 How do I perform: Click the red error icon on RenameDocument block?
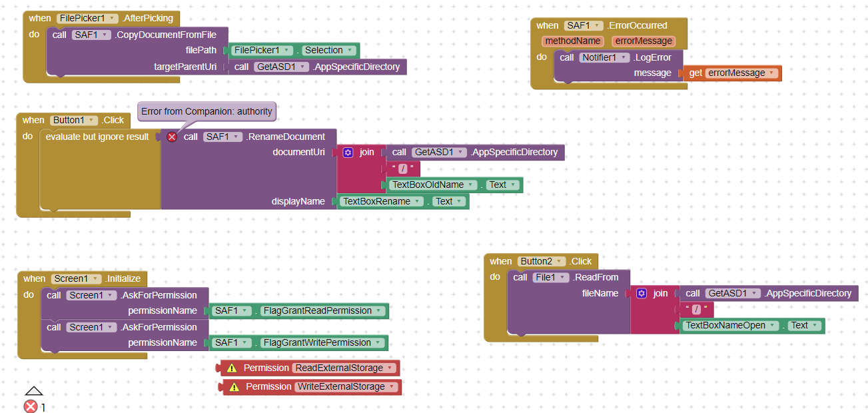tap(172, 137)
